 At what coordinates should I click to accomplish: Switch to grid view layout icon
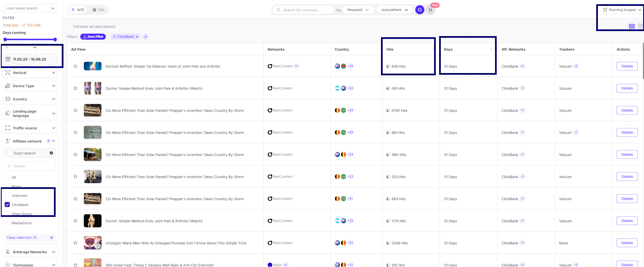(x=640, y=26)
